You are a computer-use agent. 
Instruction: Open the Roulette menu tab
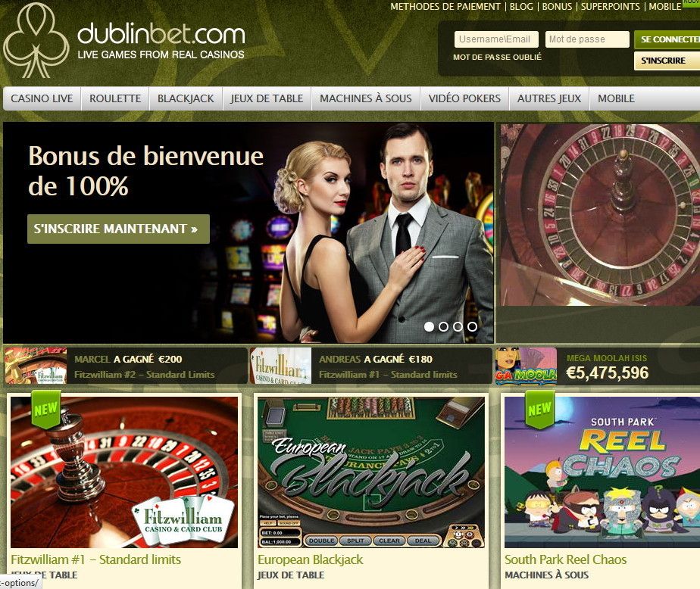[x=115, y=98]
